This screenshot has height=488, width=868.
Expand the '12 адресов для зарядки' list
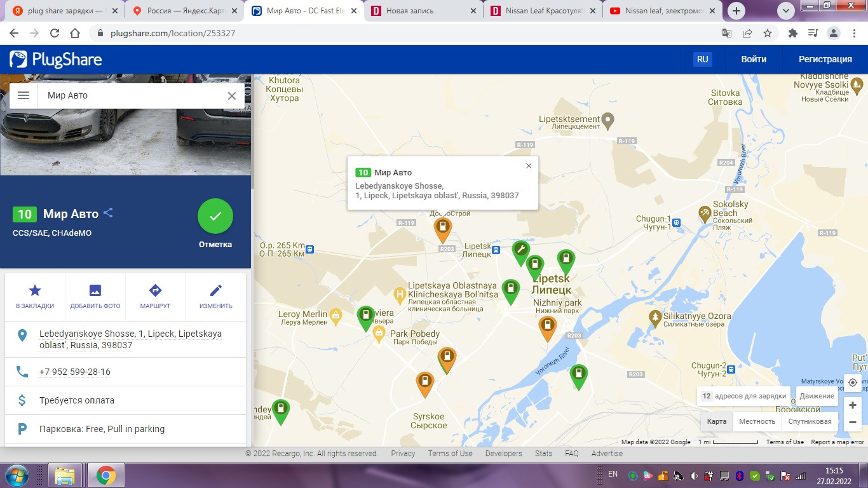tap(743, 396)
